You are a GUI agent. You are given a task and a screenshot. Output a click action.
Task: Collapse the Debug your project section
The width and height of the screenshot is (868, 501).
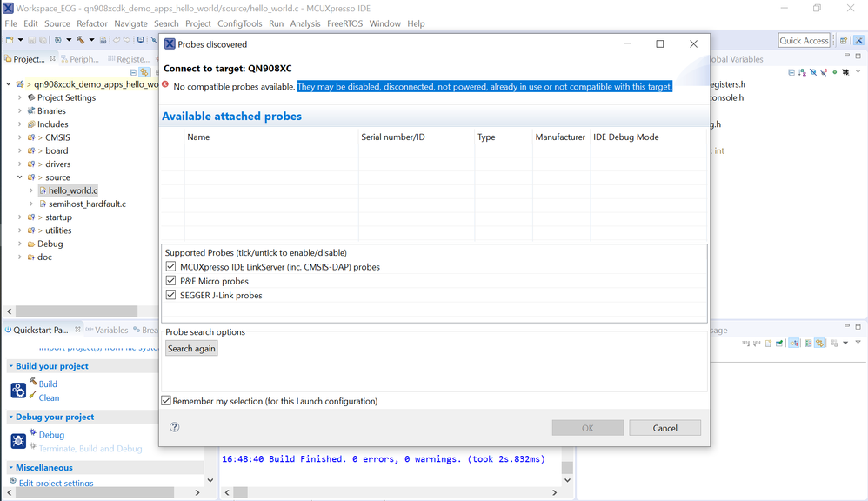pyautogui.click(x=11, y=417)
